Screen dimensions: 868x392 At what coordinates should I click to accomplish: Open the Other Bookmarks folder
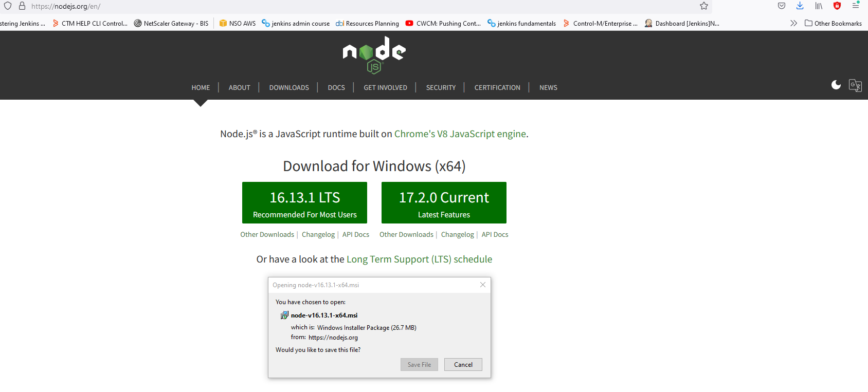point(833,23)
